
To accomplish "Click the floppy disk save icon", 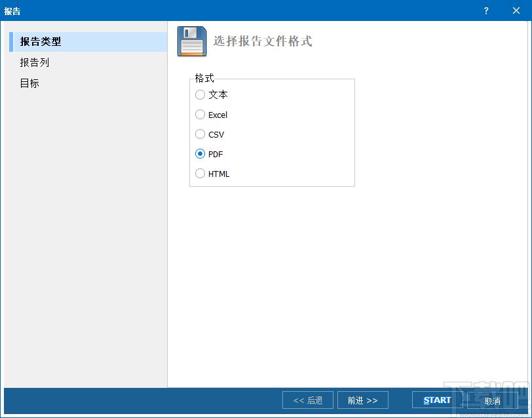I will point(192,41).
